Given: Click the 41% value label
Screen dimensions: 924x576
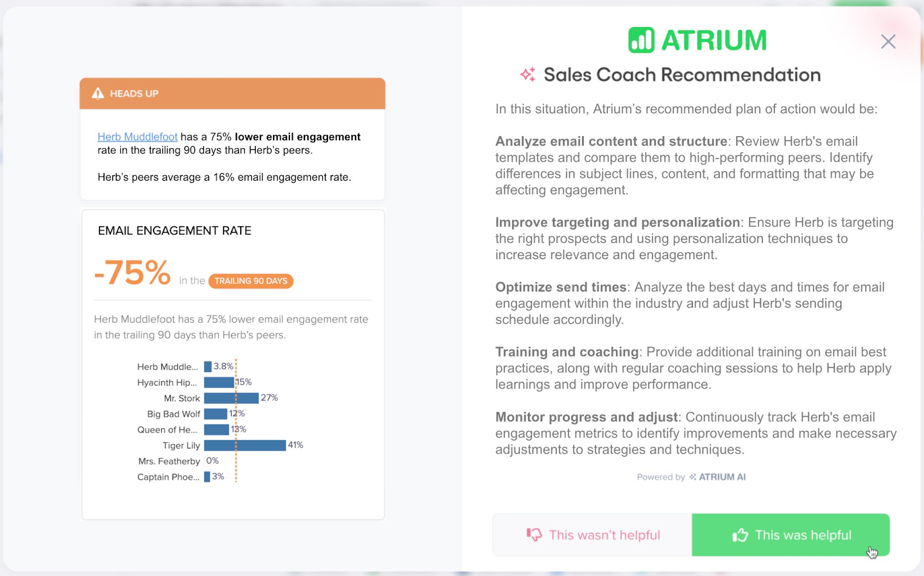Looking at the screenshot, I should (296, 445).
